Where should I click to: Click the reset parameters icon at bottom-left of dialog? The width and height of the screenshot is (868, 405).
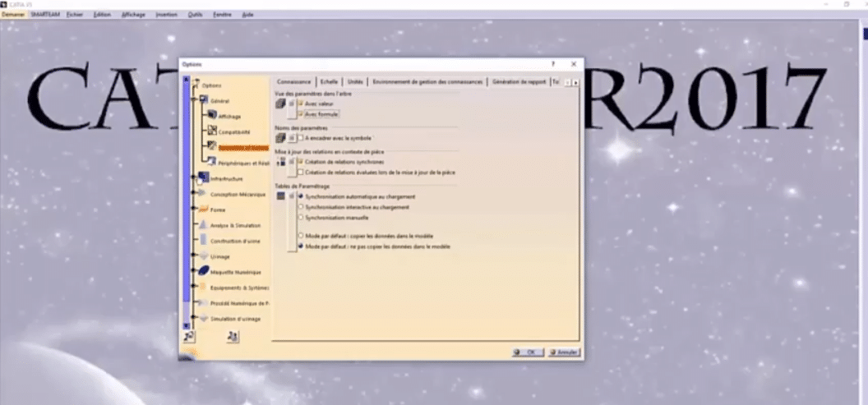pyautogui.click(x=189, y=336)
